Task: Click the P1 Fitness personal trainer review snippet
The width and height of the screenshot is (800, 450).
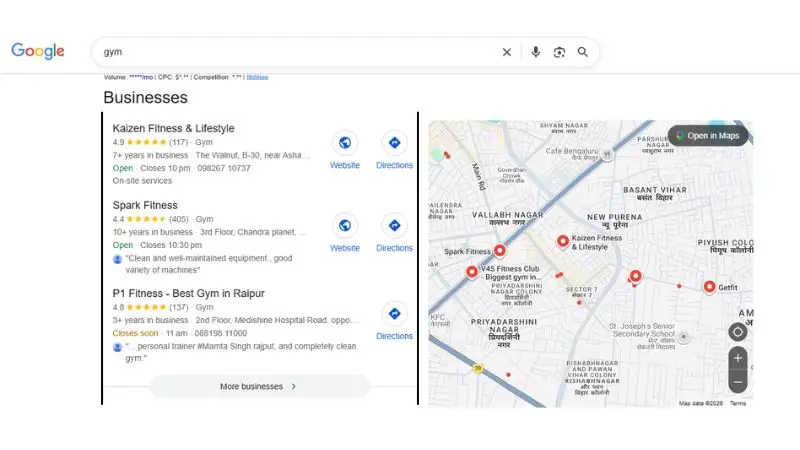Action: coord(241,352)
